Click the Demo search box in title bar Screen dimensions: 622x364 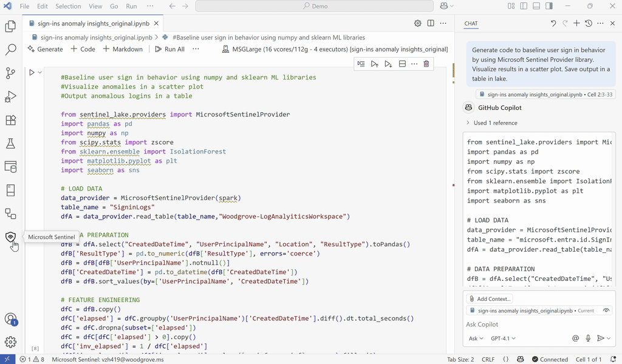(x=314, y=6)
